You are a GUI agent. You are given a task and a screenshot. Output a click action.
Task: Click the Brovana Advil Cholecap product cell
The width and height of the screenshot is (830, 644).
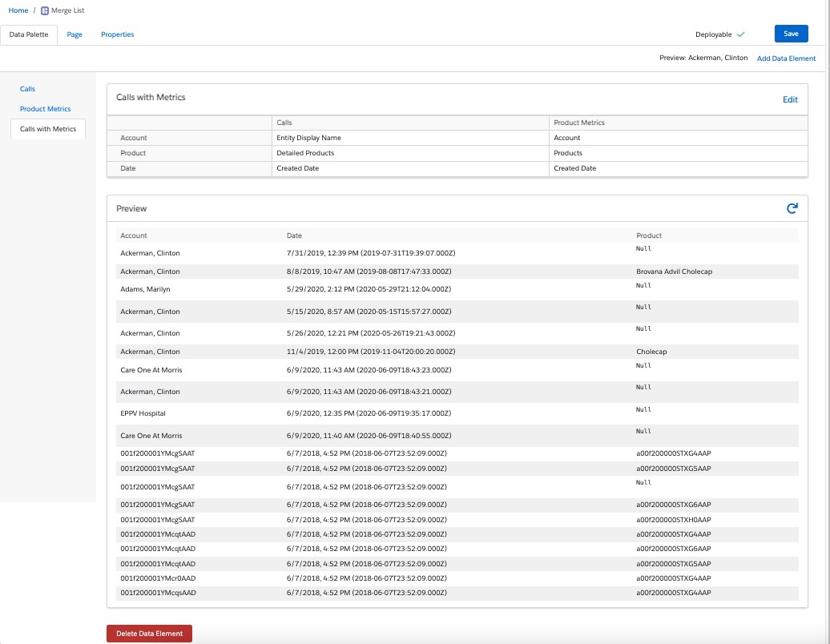[674, 272]
